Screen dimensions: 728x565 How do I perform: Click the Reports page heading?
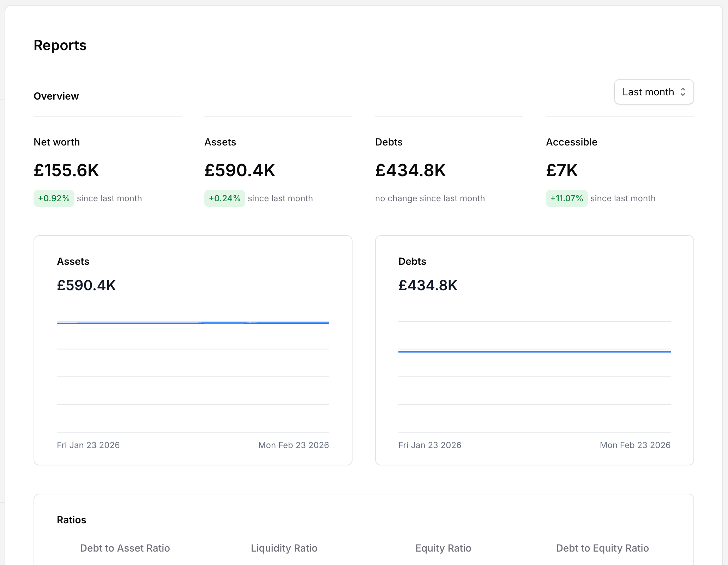tap(60, 45)
